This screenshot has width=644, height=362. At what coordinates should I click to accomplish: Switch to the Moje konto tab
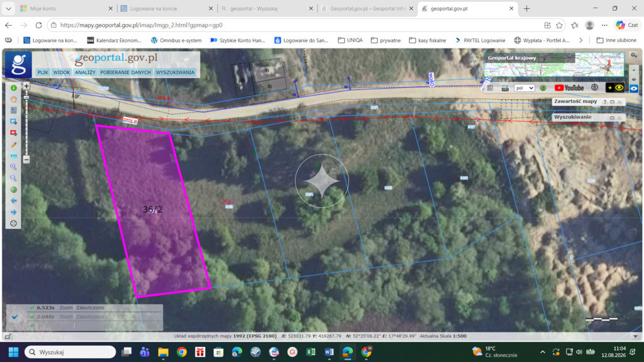65,8
